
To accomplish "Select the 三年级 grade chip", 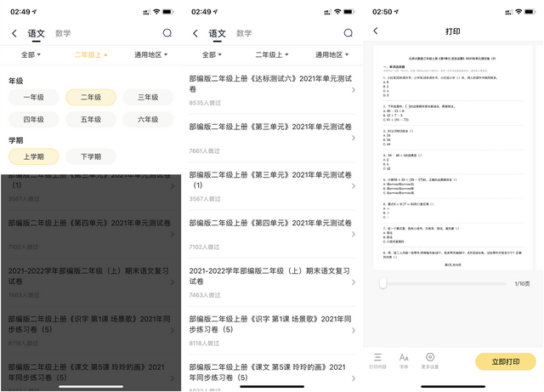I will point(148,97).
